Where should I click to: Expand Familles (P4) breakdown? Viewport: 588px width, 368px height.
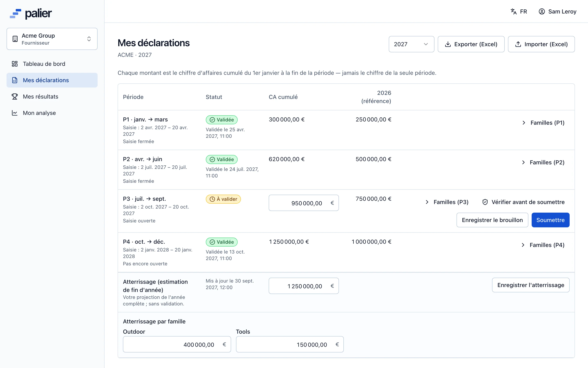point(543,245)
